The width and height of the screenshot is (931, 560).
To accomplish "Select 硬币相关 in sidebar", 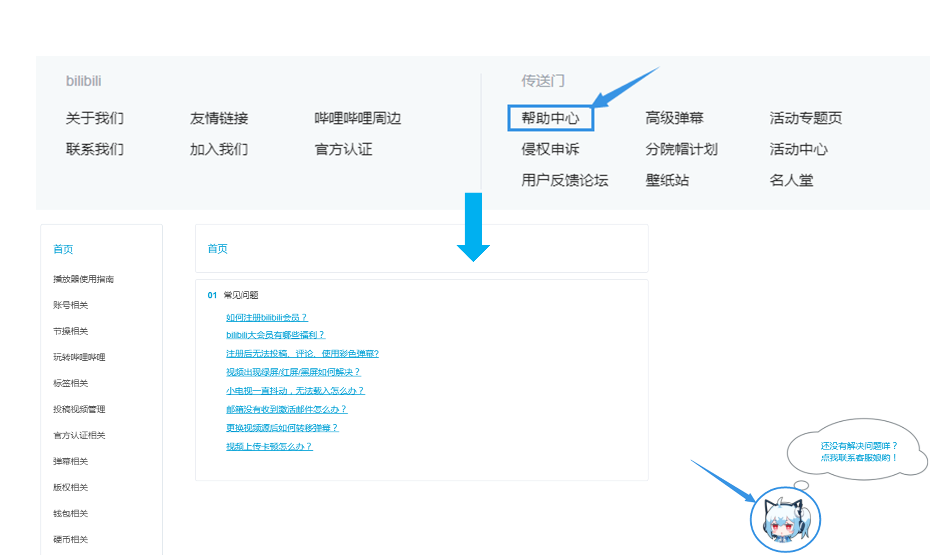I will [x=71, y=539].
